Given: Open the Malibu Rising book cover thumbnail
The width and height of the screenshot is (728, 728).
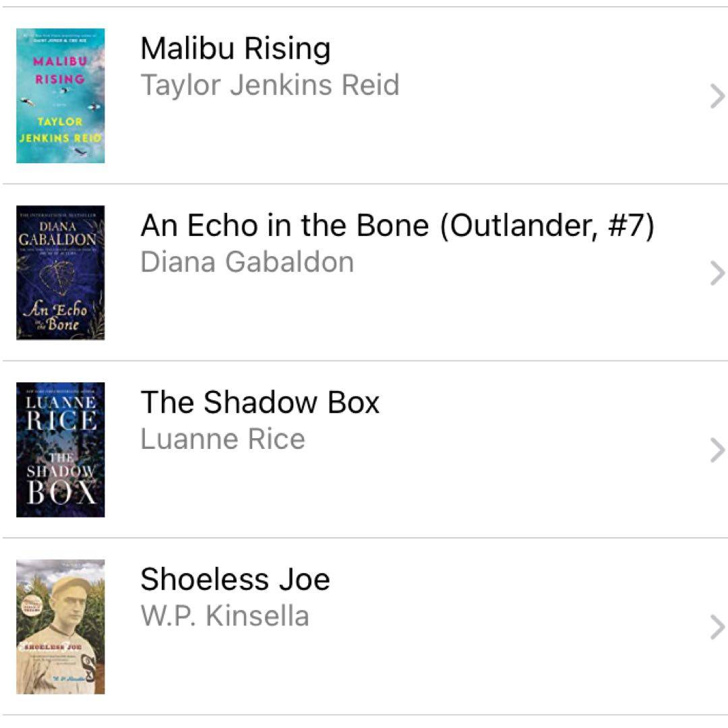Looking at the screenshot, I should click(60, 96).
